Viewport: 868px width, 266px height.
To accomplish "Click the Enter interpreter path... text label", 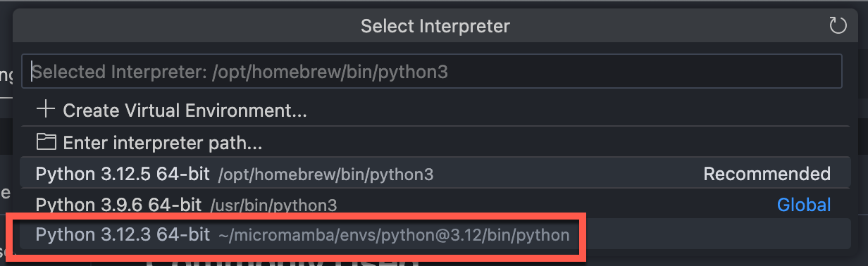I will [163, 144].
